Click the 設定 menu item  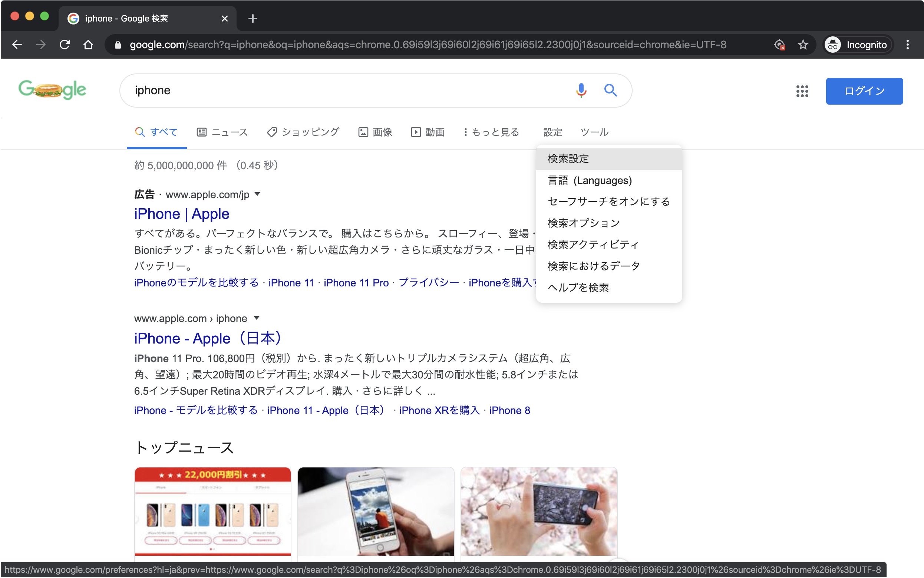point(554,132)
